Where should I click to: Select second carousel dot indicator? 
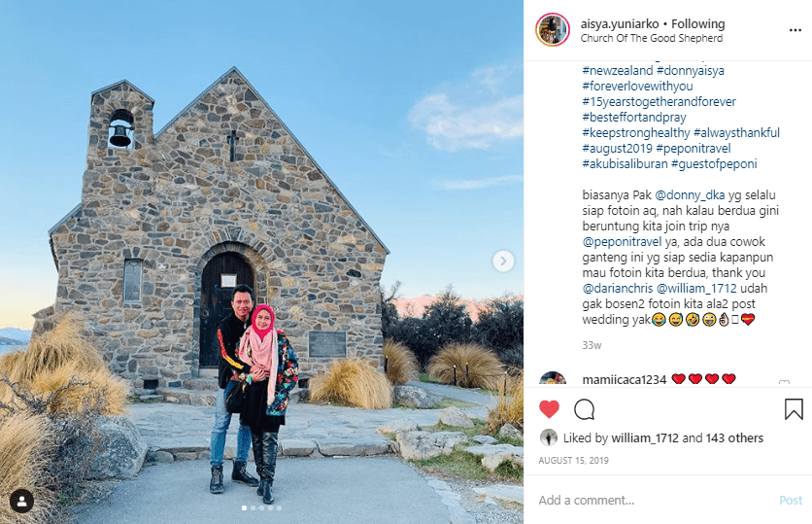coord(253,507)
